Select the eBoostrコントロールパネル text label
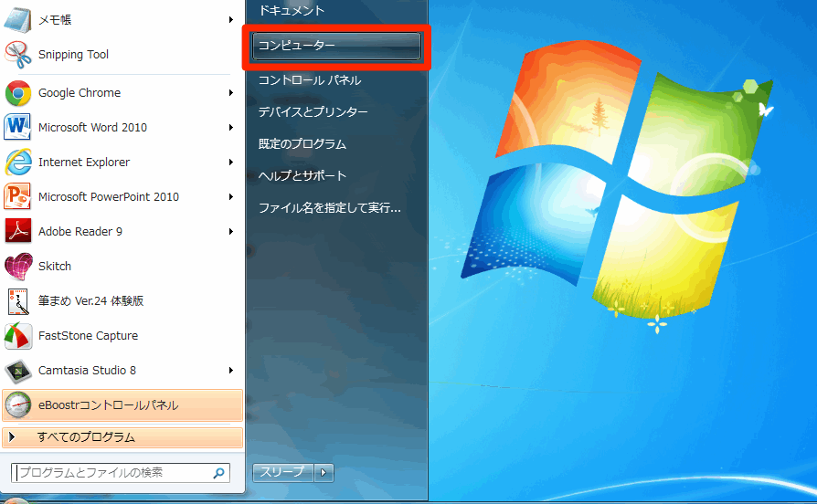Image resolution: width=817 pixels, height=504 pixels. [109, 405]
